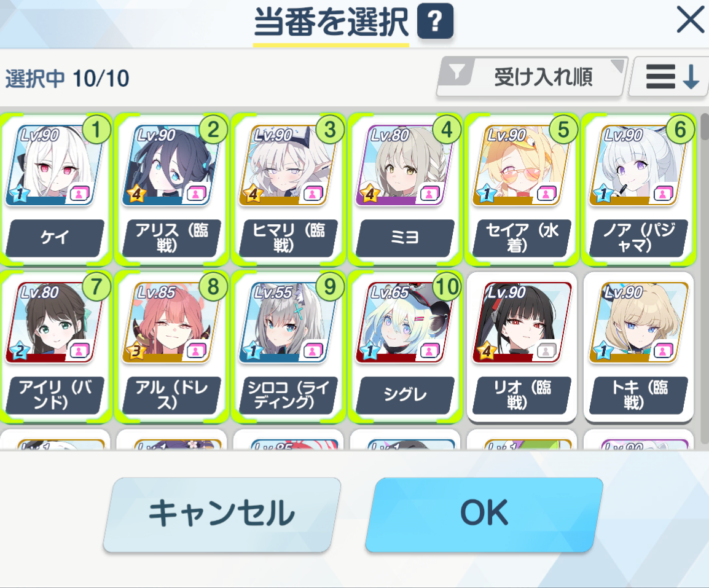Deselect シロコ（ライディング） card
This screenshot has height=588, width=709.
click(288, 347)
